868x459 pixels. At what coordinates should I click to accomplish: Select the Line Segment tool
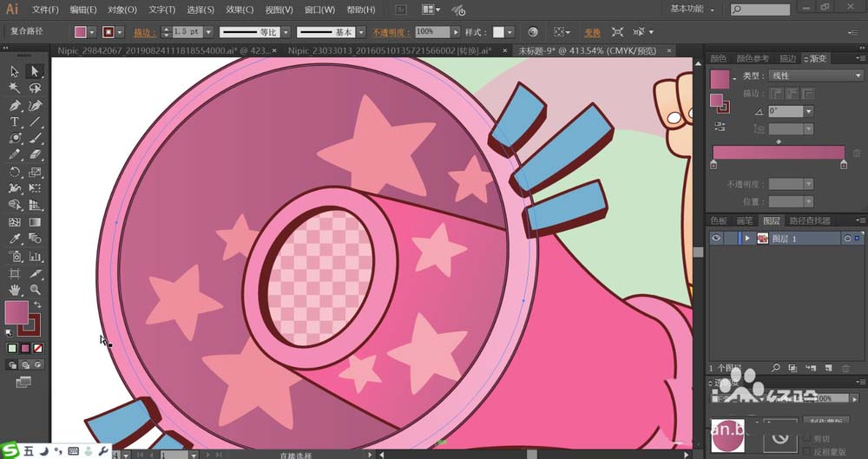[x=35, y=121]
